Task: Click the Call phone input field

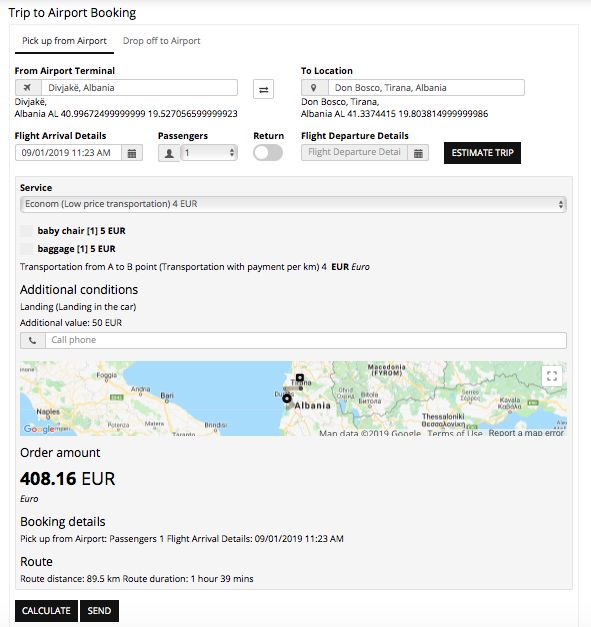Action: [306, 340]
